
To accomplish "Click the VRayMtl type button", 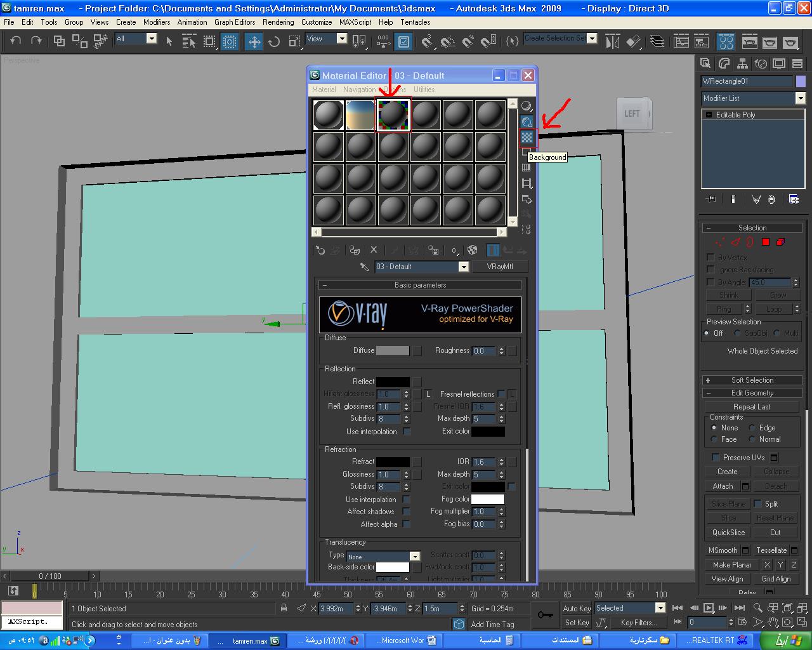I will [500, 267].
